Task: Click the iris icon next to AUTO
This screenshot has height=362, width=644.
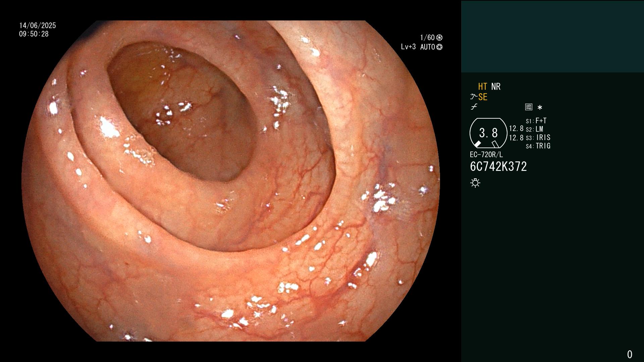Action: tap(439, 47)
